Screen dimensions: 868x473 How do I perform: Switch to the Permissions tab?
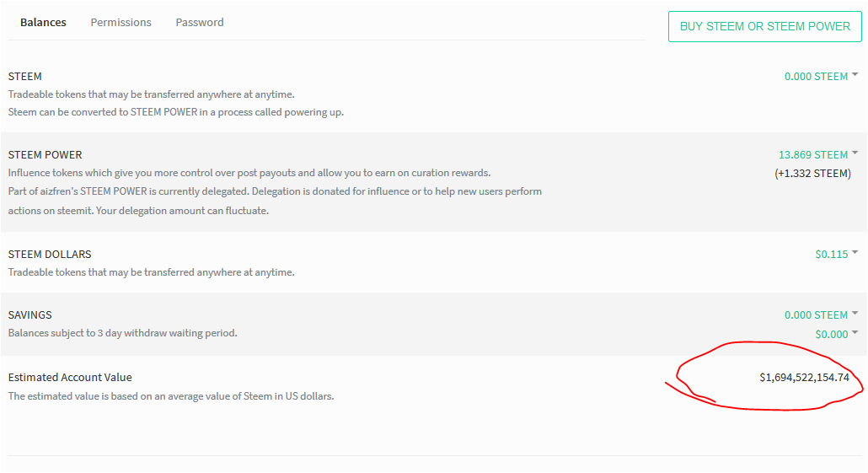[x=121, y=23]
